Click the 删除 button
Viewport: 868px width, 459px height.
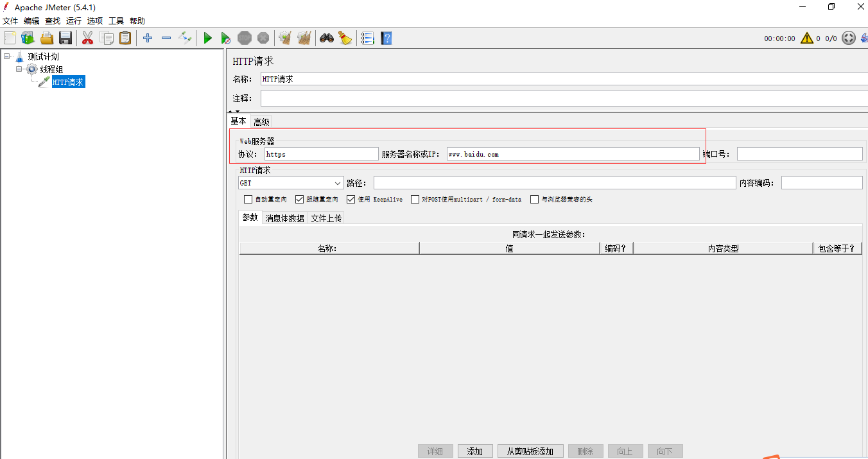586,451
